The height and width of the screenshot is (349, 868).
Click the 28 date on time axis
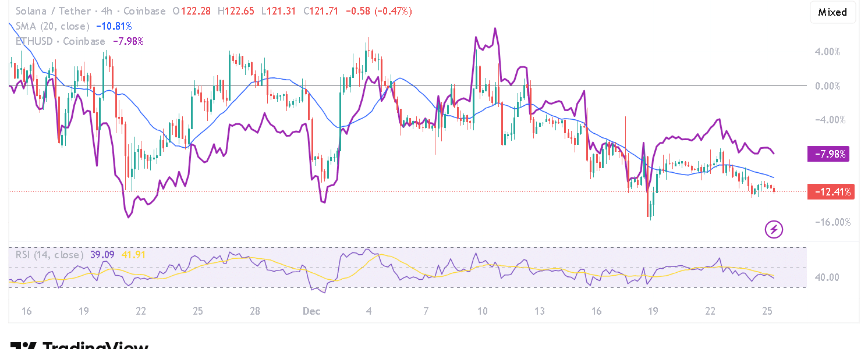(x=255, y=311)
